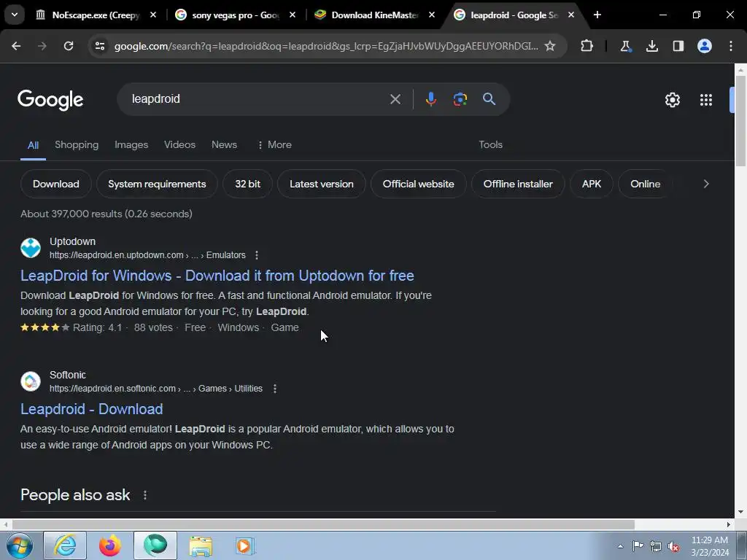Screen dimensions: 747x560
Task: Open Windows Explorer folder in taskbar
Action: (201, 545)
